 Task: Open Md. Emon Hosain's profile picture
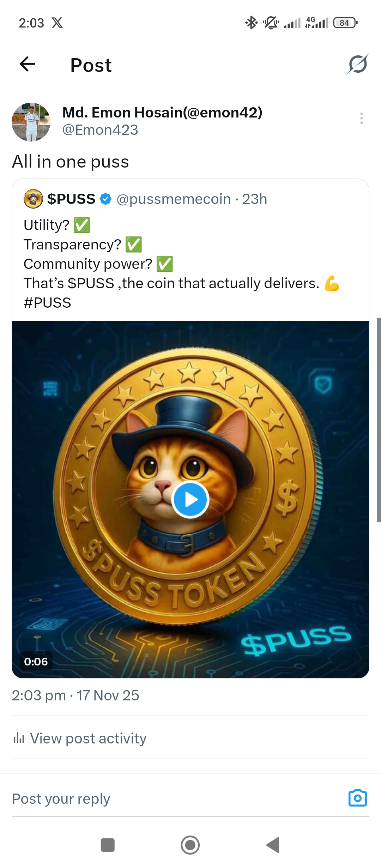[31, 122]
